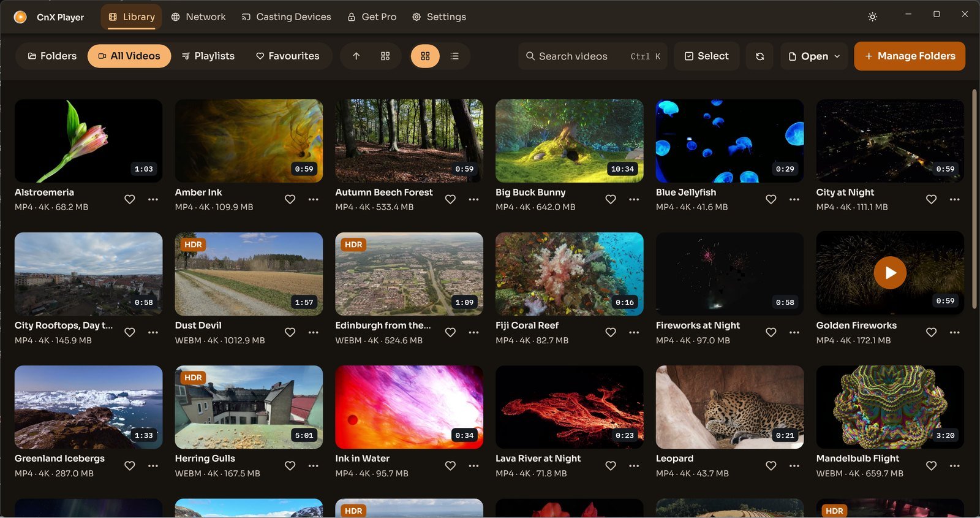Open the Leopard video thumbnail

click(x=730, y=407)
